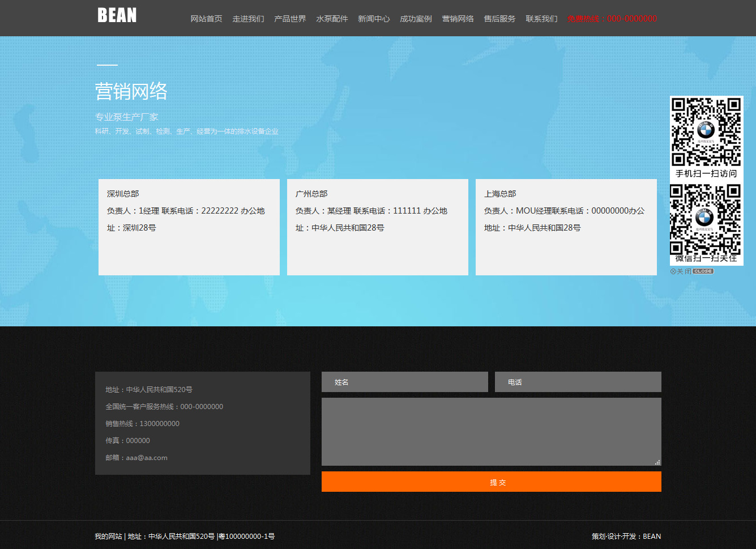
Task: Click the BEAN logo
Action: point(117,15)
